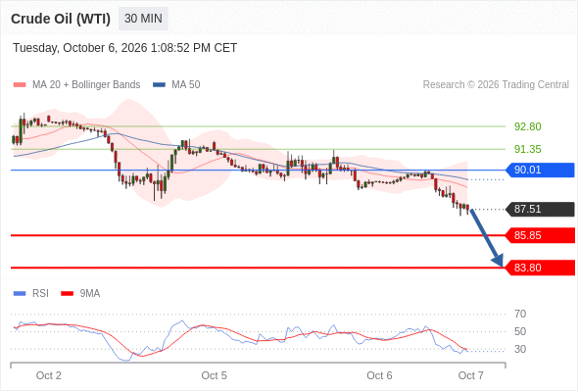Click the MA 20 + Bollinger Bands label
This screenshot has height=392, width=578.
point(86,85)
